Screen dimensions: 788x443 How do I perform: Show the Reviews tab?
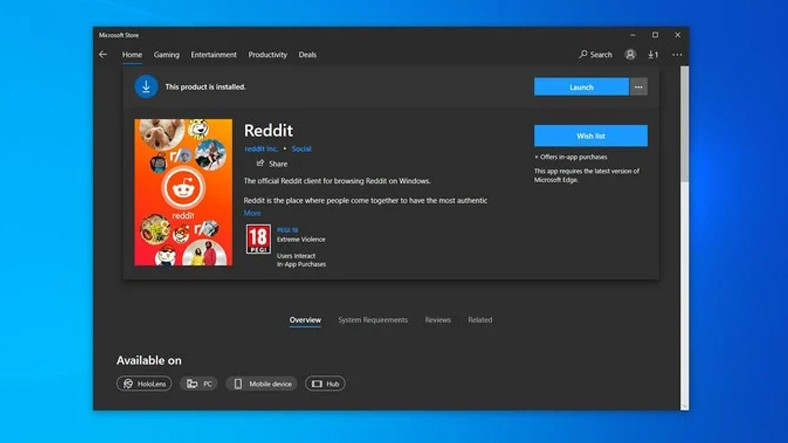coord(438,320)
